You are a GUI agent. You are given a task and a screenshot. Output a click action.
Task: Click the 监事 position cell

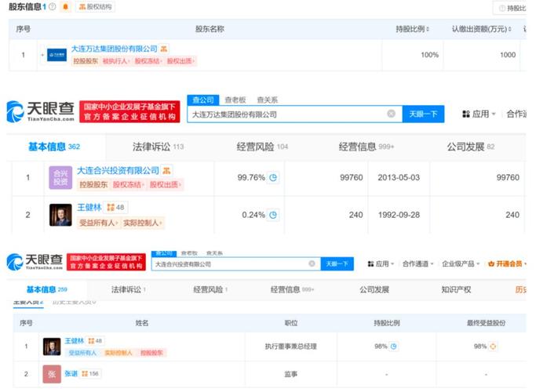point(291,374)
